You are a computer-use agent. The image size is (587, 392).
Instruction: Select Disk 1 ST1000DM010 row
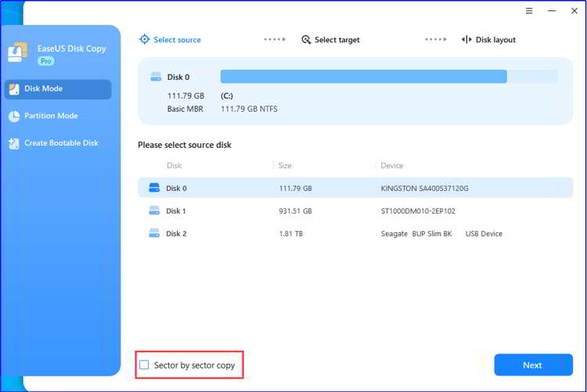pyautogui.click(x=355, y=210)
